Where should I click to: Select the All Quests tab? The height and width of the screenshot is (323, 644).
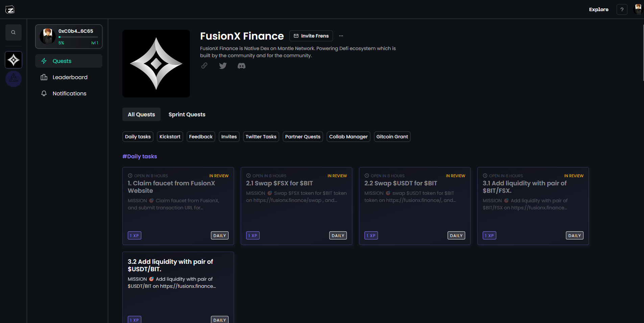tap(141, 114)
